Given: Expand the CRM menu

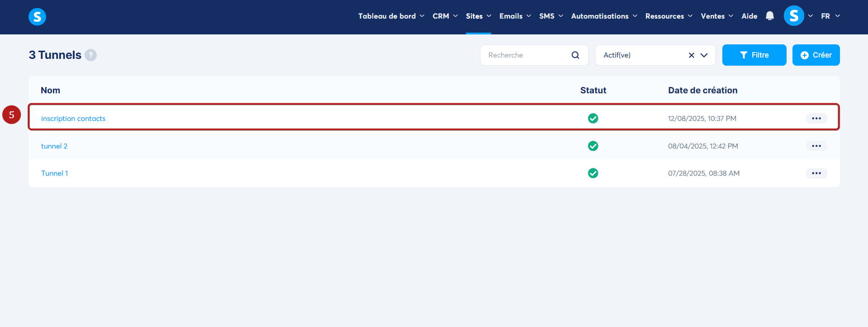Looking at the screenshot, I should [x=445, y=16].
